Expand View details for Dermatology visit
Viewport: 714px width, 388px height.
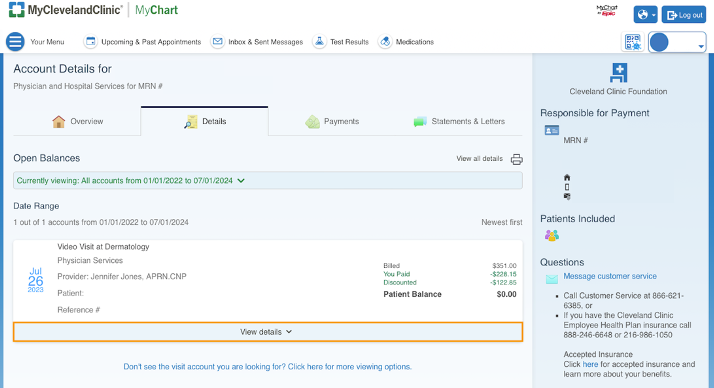(268, 332)
